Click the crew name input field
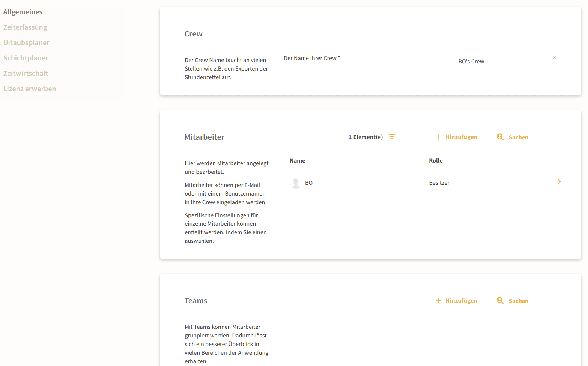The image size is (588, 366). (x=502, y=62)
